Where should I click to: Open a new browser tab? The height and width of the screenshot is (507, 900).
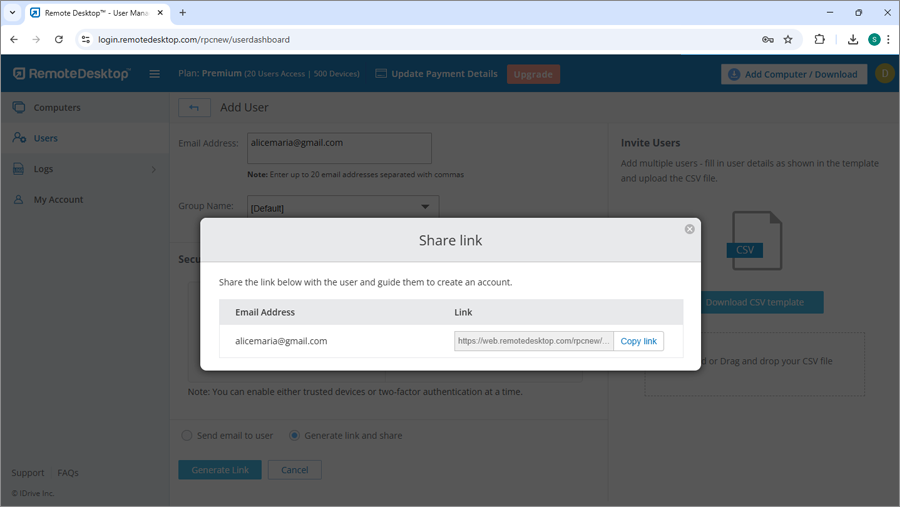[x=183, y=13]
